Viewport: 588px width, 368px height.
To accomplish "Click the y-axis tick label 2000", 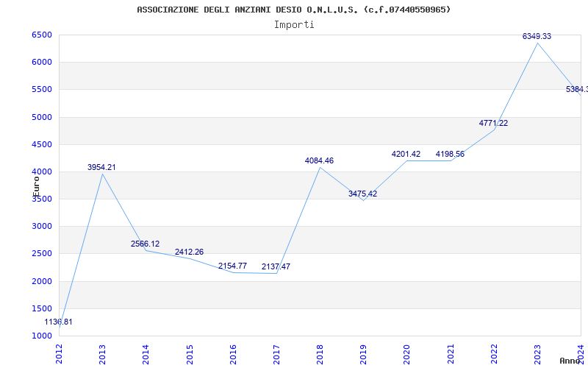I will click(x=42, y=281).
